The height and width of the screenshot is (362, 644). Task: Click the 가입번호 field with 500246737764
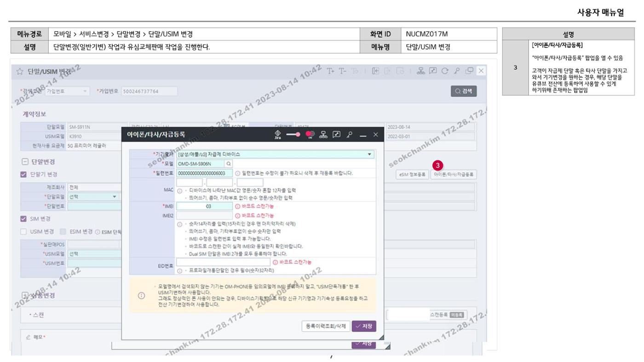[149, 91]
